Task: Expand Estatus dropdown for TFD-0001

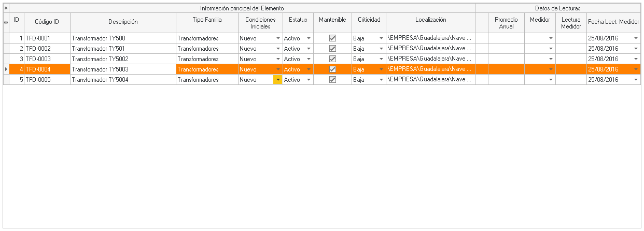Action: pyautogui.click(x=309, y=38)
